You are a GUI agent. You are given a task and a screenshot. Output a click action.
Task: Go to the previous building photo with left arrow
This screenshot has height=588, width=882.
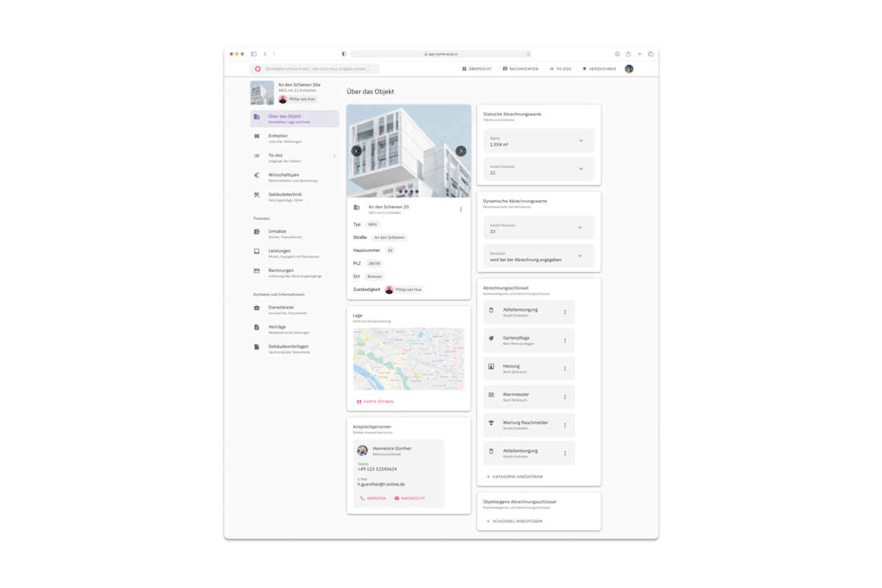356,151
